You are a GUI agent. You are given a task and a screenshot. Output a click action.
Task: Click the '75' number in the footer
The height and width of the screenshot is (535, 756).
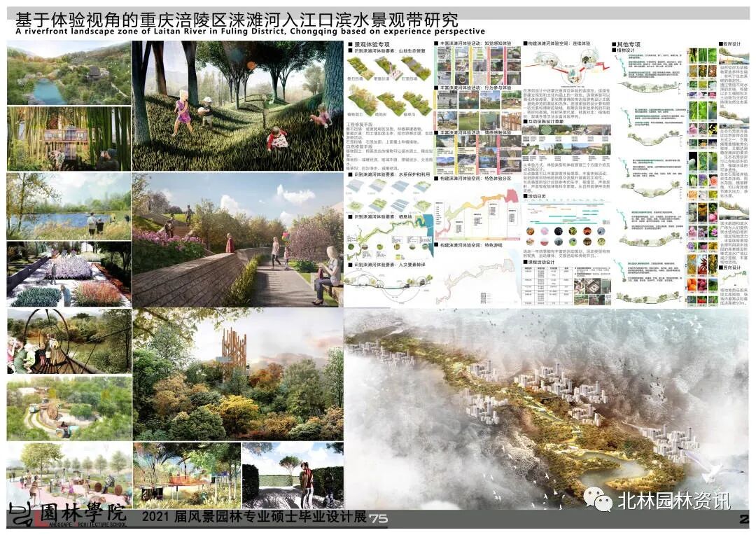[379, 518]
